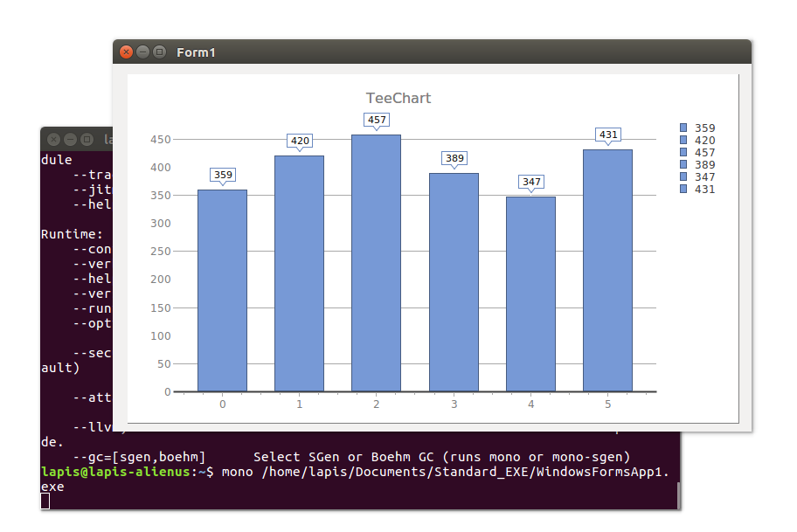Click the x-axis label 3

tap(454, 404)
